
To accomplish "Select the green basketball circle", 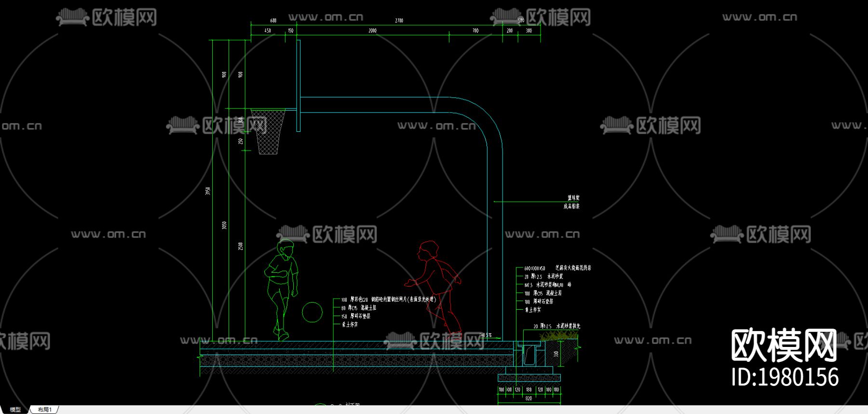I will (312, 312).
